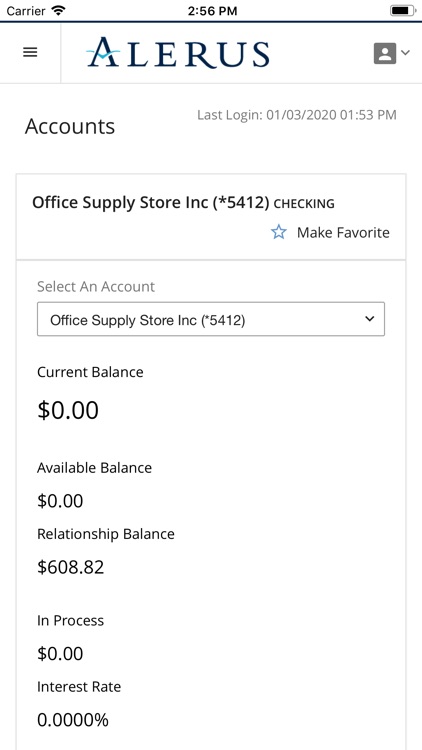Tap the Interest Rate 0.0000% value

tap(73, 720)
